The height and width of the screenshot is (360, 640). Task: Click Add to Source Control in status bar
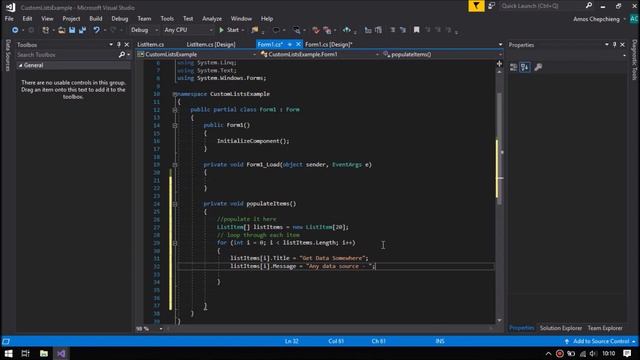600,341
